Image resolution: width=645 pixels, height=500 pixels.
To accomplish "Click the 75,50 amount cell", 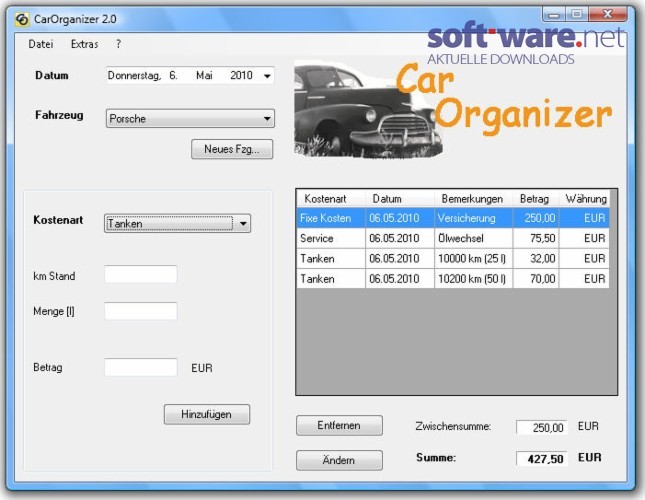I will (536, 238).
